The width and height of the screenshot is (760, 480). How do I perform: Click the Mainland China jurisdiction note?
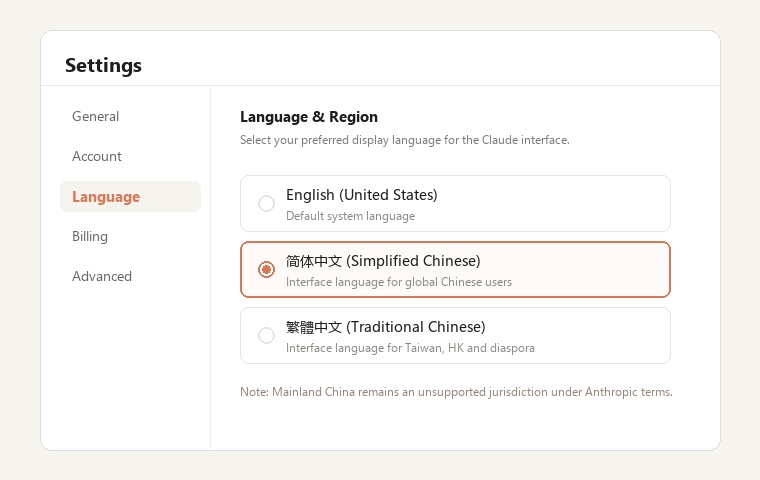click(456, 392)
